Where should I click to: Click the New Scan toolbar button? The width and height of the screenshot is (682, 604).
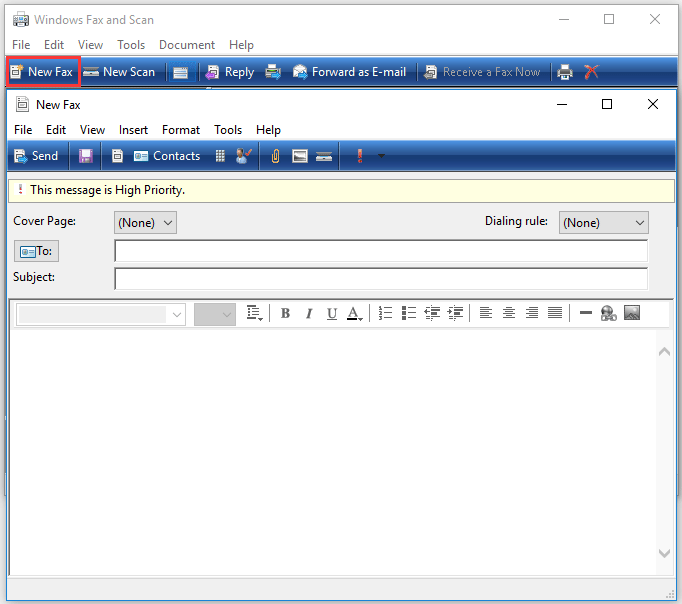pos(119,72)
